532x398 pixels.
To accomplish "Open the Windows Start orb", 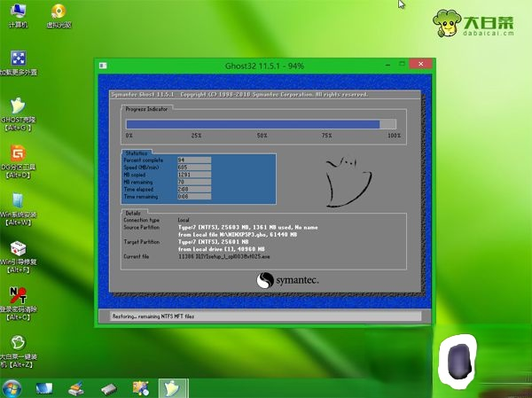I will click(x=12, y=388).
